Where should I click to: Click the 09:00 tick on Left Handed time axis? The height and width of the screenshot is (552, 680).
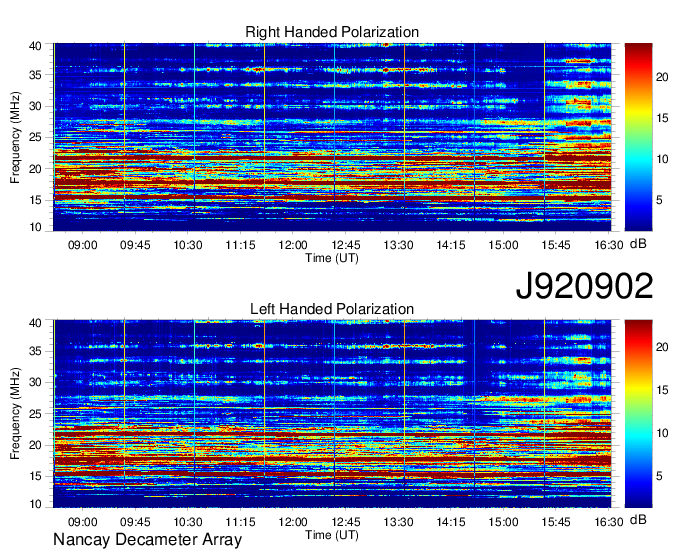point(82,522)
